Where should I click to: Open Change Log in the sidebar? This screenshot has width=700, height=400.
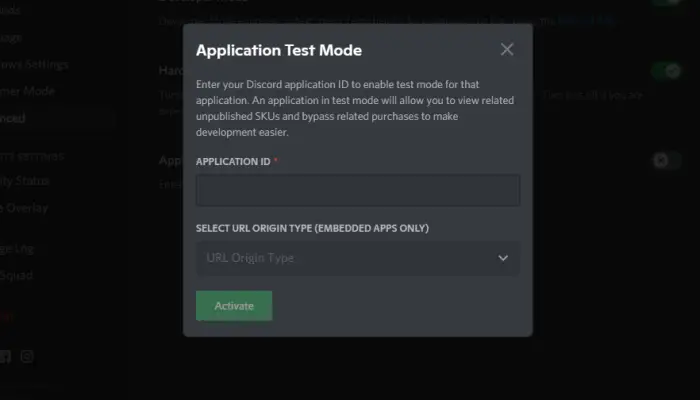coord(17,249)
